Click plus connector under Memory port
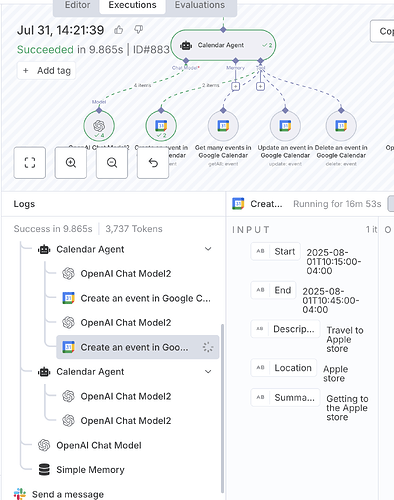This screenshot has width=394, height=500. 235,86
